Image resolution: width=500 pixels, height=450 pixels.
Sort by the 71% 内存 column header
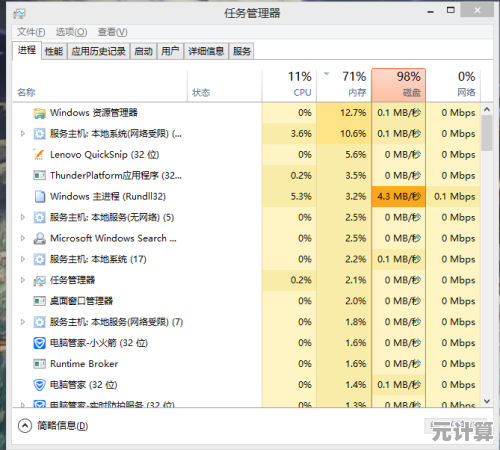coord(344,85)
